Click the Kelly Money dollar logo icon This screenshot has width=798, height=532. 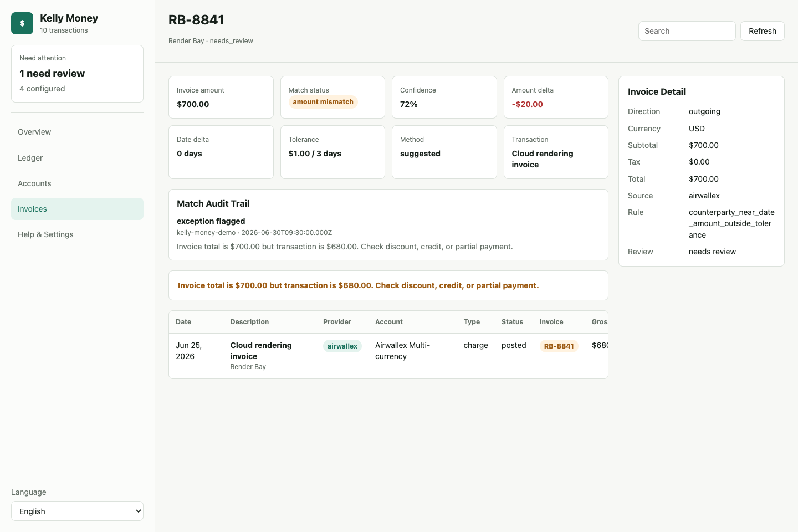pos(22,23)
